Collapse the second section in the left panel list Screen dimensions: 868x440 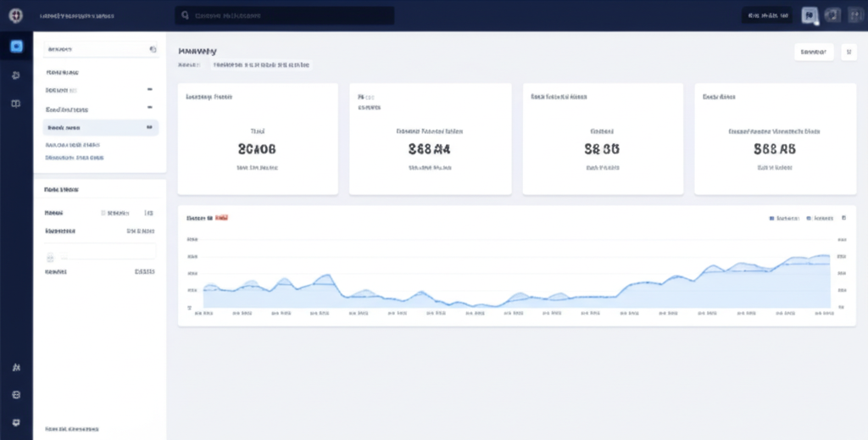[x=149, y=89]
